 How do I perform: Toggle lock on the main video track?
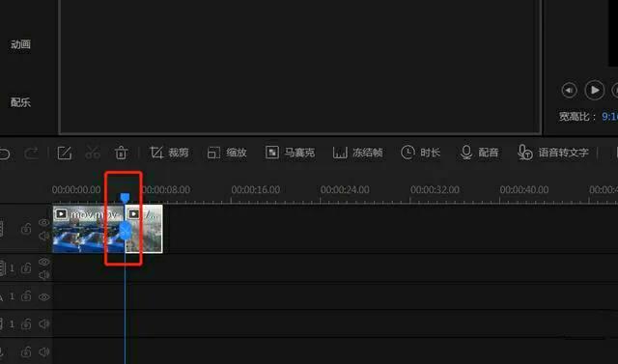(26, 229)
